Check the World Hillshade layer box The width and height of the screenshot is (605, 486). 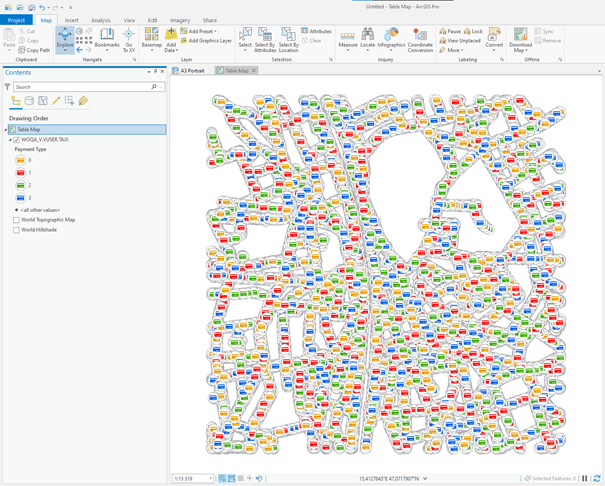point(17,229)
